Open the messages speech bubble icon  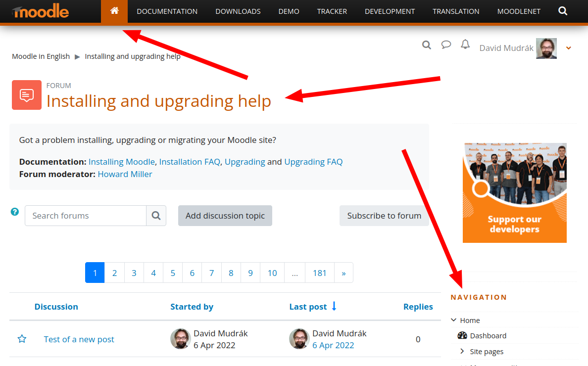(446, 45)
